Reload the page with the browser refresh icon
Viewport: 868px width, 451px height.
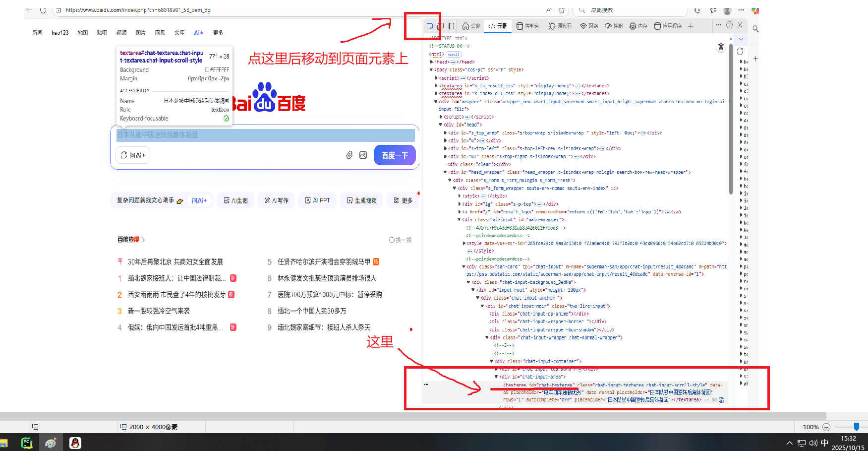click(x=43, y=10)
